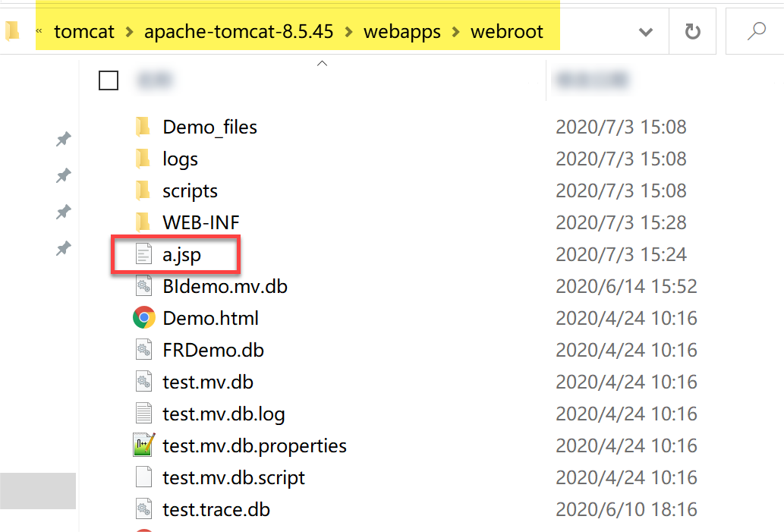Open the scripts folder

coord(190,190)
